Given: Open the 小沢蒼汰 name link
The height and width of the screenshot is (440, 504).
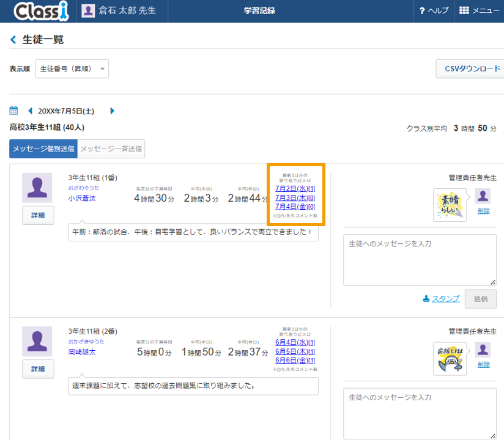Looking at the screenshot, I should tap(82, 199).
